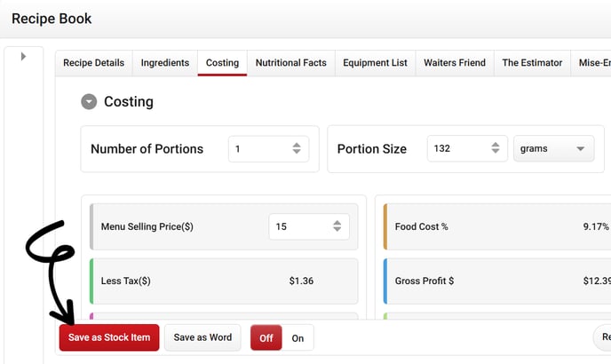Click the Gross Profit $ label
This screenshot has height=364, width=611.
(x=425, y=281)
